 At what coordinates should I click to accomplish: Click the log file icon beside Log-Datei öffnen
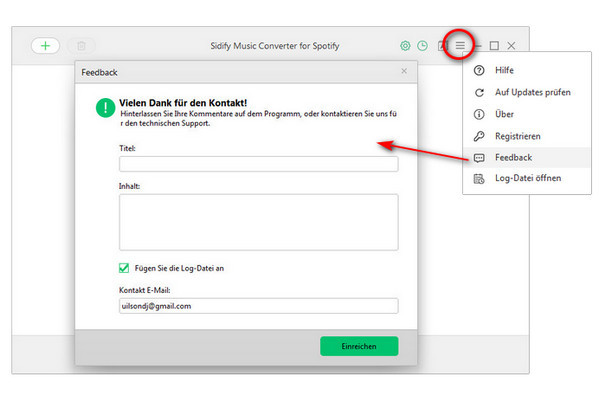click(479, 178)
